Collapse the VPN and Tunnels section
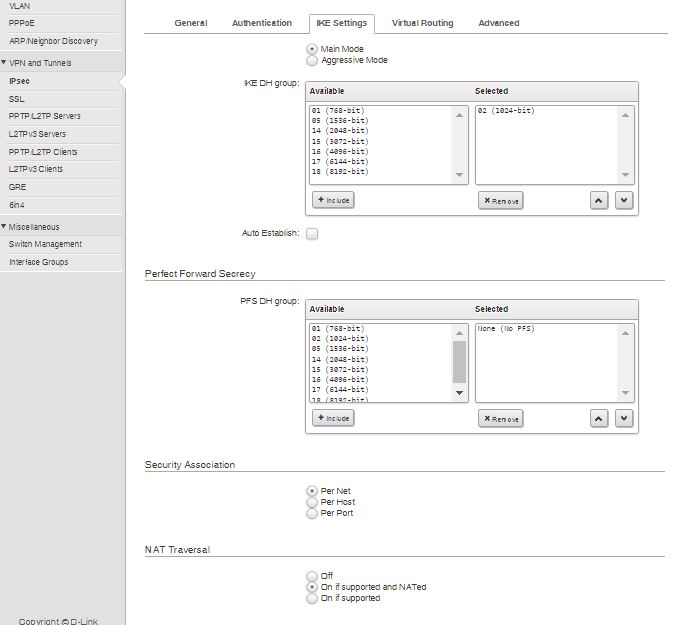 pos(5,63)
